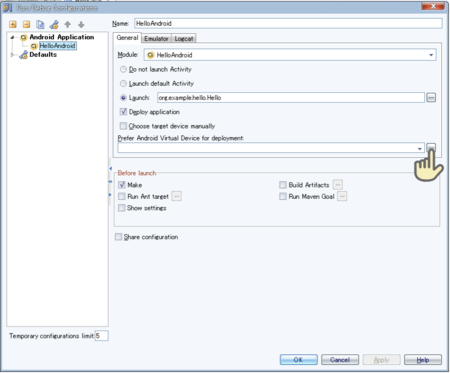
Task: Copy configuration using the duplicate icon
Action: tap(40, 24)
